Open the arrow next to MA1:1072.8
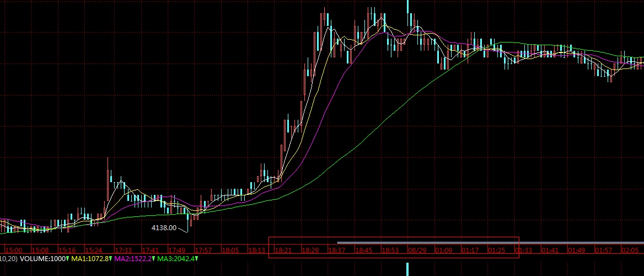The height and width of the screenshot is (276, 644). click(x=110, y=259)
